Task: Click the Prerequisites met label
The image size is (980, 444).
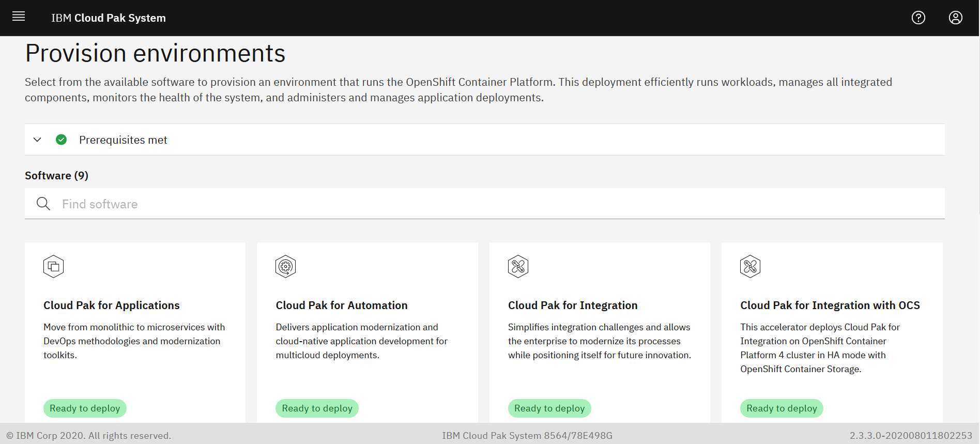Action: 123,140
